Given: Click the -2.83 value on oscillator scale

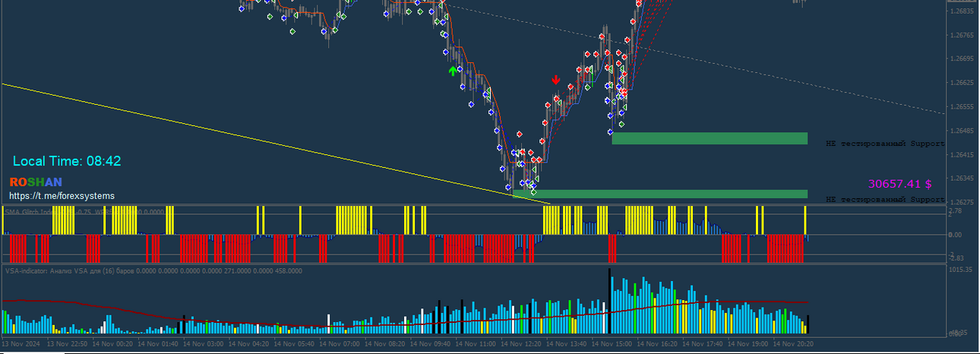Looking at the screenshot, I should pyautogui.click(x=956, y=258).
